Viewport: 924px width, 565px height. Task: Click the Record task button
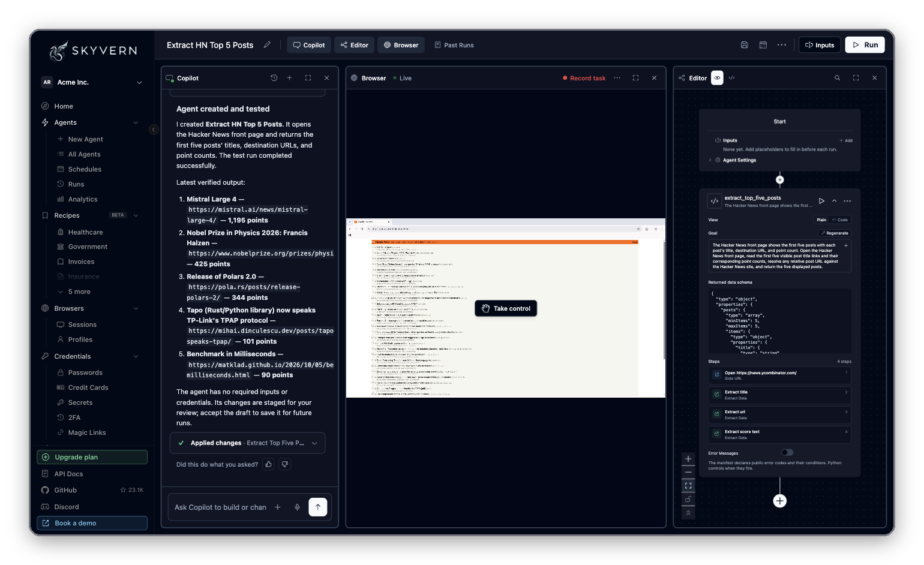[x=584, y=78]
